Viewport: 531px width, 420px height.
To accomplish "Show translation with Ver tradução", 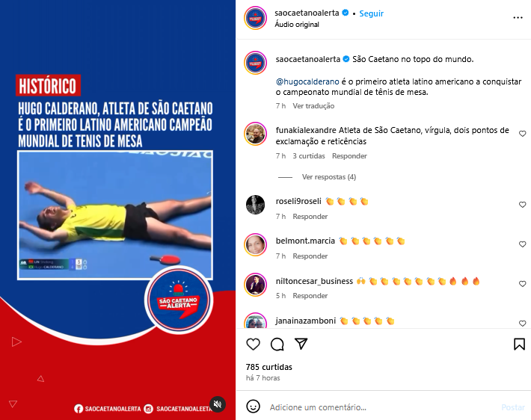I will tap(313, 106).
